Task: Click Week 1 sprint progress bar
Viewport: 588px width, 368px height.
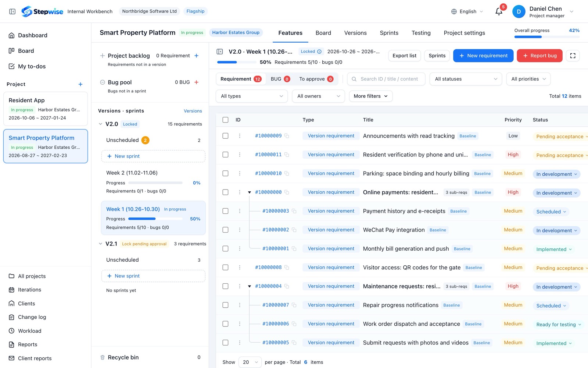Action: click(155, 219)
